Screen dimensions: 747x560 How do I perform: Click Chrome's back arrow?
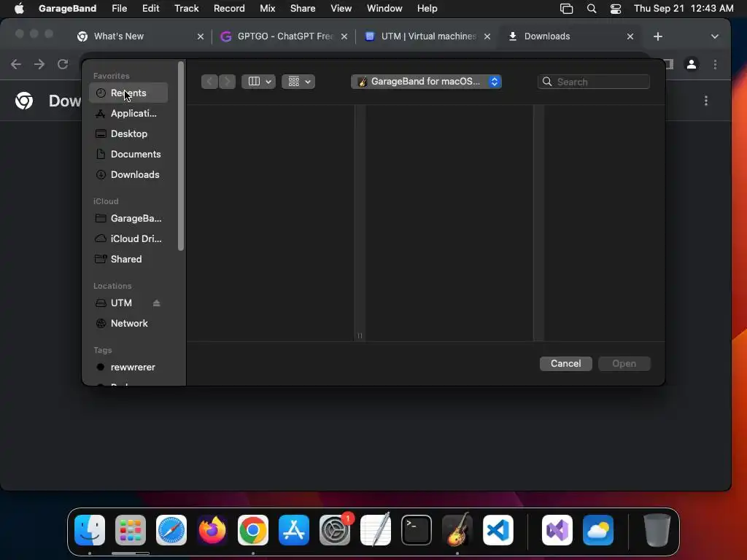16,64
